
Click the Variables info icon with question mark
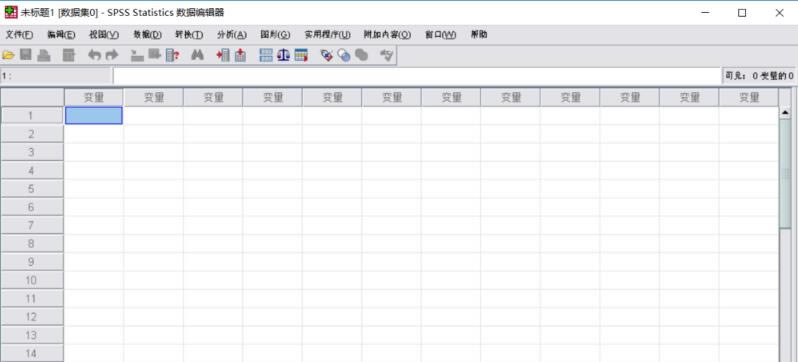173,55
